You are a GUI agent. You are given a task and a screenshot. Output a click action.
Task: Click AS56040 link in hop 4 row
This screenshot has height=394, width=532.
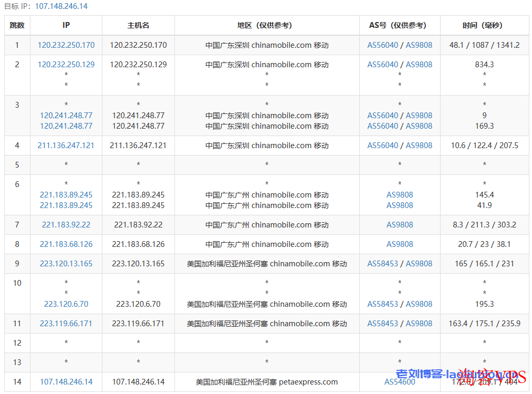tap(383, 145)
